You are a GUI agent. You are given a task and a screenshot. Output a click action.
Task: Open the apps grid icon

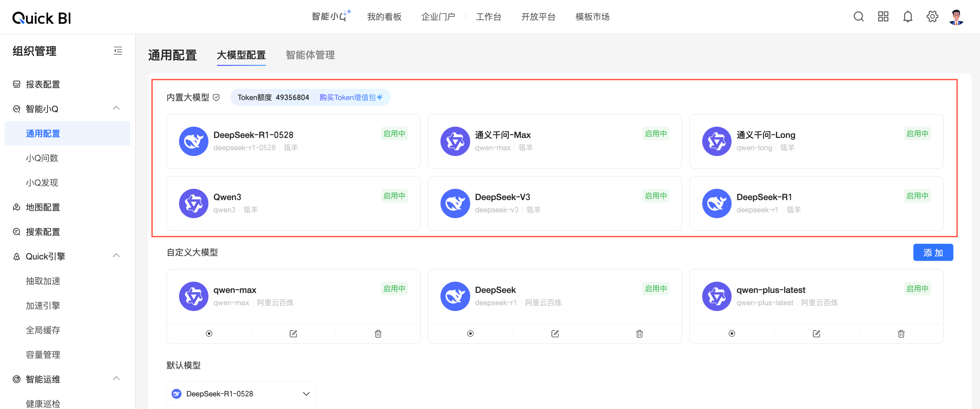pos(883,16)
